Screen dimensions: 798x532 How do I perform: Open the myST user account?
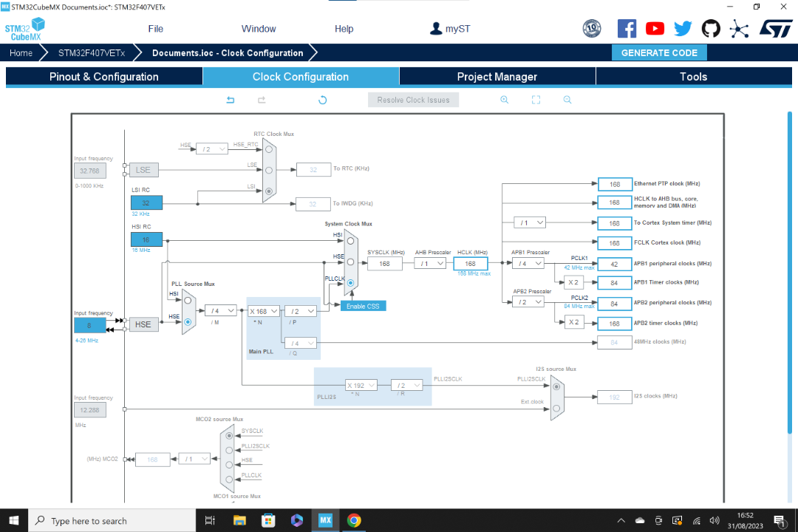click(450, 29)
